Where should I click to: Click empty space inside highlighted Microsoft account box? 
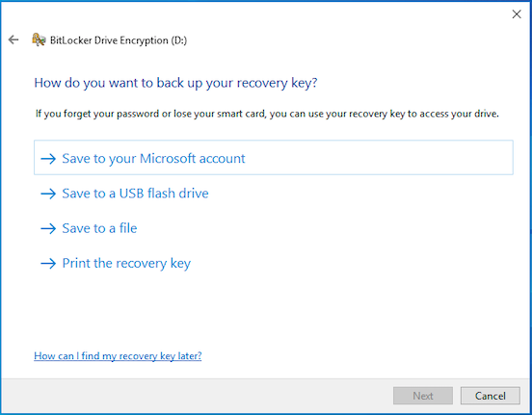373,158
